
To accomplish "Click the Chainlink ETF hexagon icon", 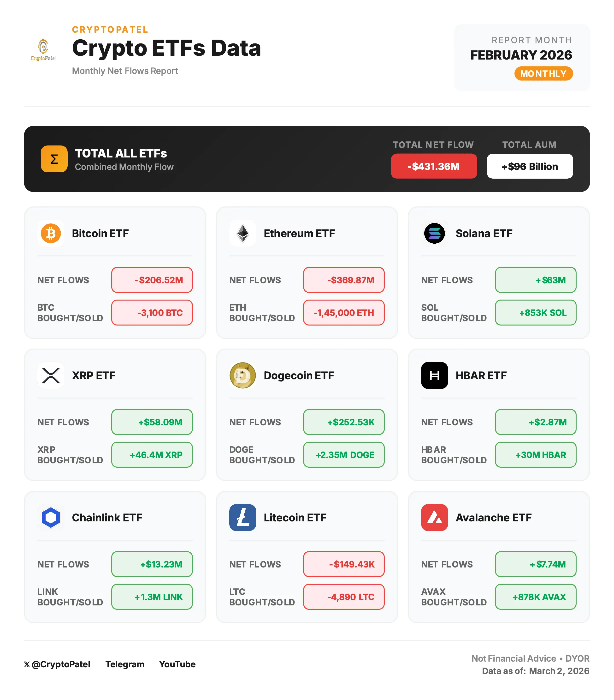I will [x=51, y=518].
